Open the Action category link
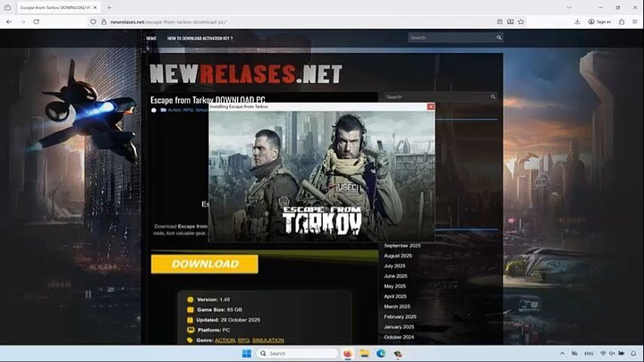 tap(174, 110)
